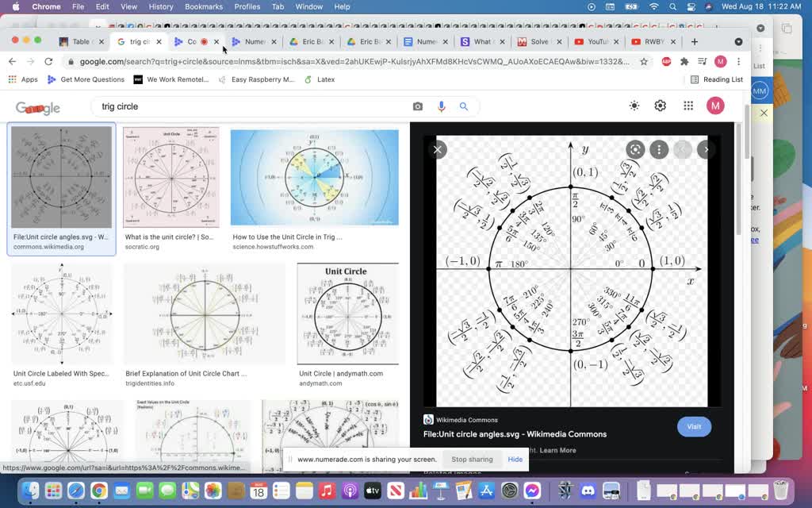Open Control Center in menu bar
This screenshot has height=508, width=812.
pyautogui.click(x=691, y=6)
